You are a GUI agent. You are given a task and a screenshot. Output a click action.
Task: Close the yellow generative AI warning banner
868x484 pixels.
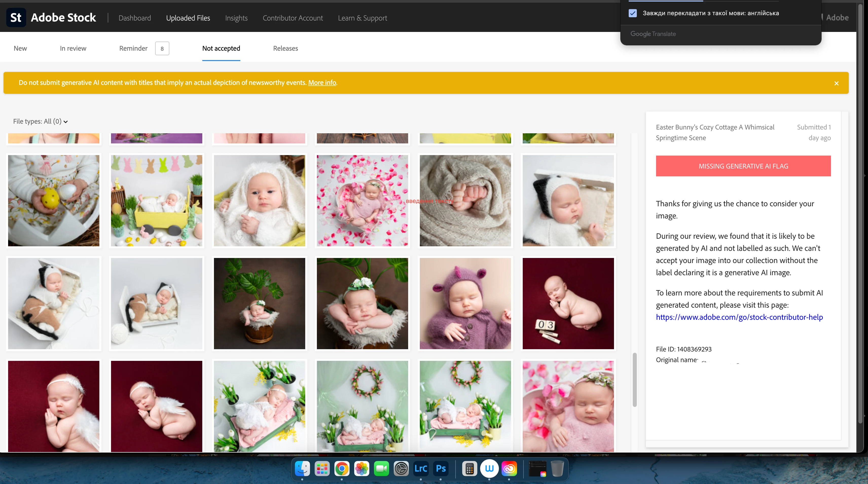point(836,83)
